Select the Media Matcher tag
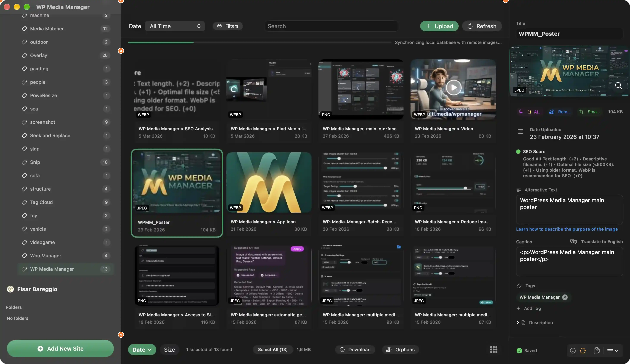This screenshot has height=364, width=630. pyautogui.click(x=66, y=29)
